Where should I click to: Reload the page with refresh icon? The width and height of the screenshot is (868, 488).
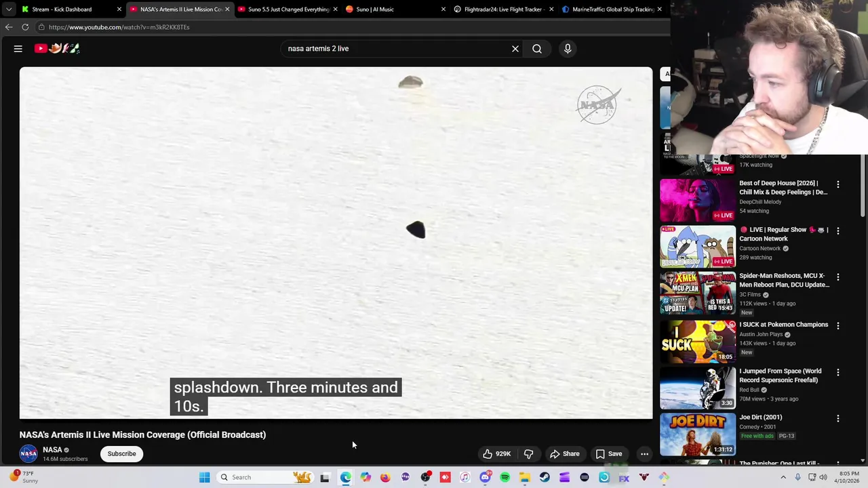click(25, 27)
